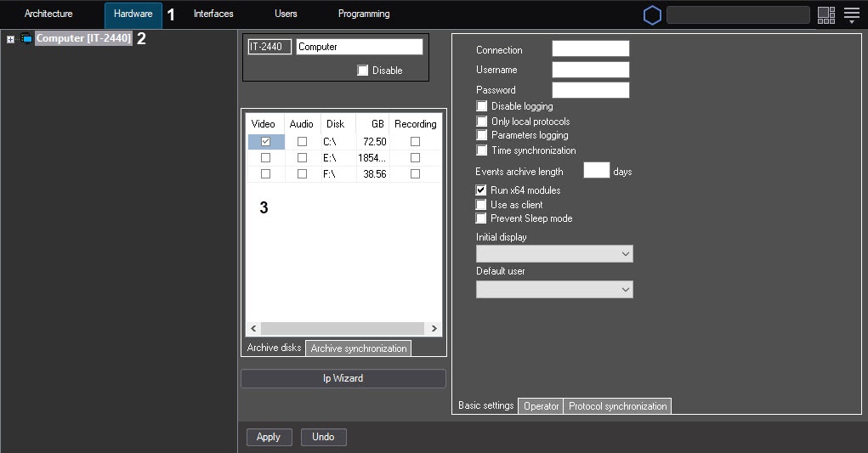Toggle Run x64 modules checkbox
This screenshot has height=453, width=868.
tap(482, 190)
